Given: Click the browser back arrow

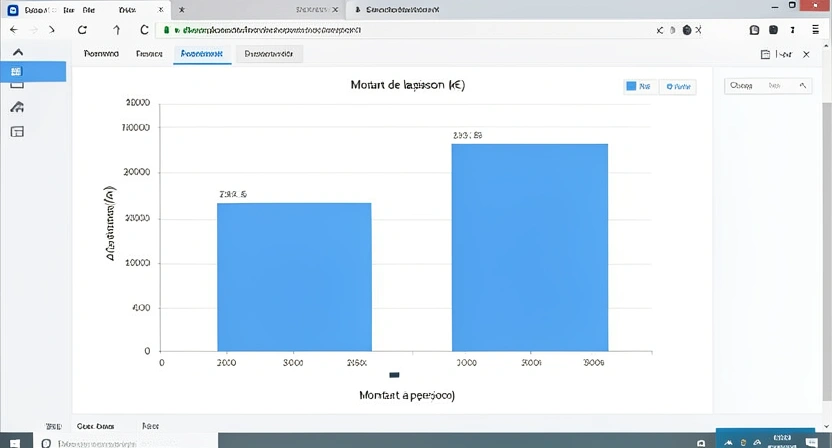Looking at the screenshot, I should [14, 30].
